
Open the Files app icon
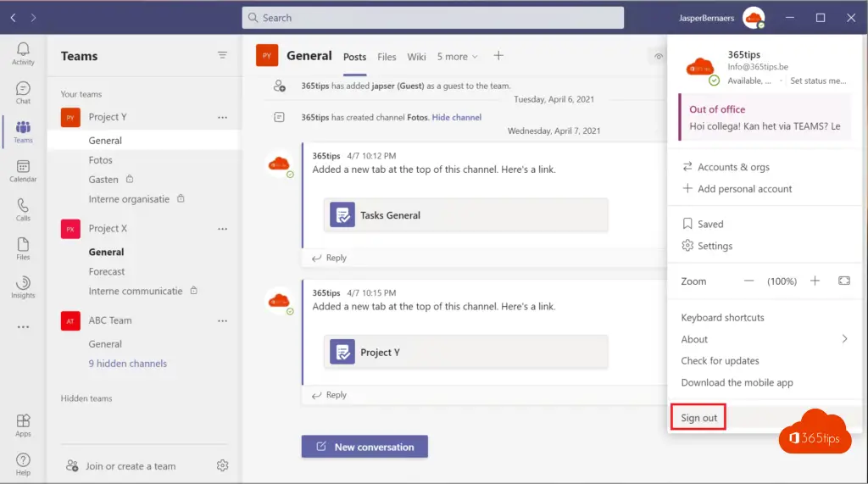[23, 248]
